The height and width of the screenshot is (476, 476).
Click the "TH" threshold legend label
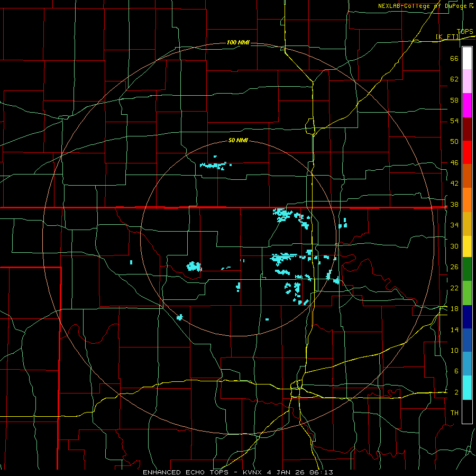[x=454, y=413]
